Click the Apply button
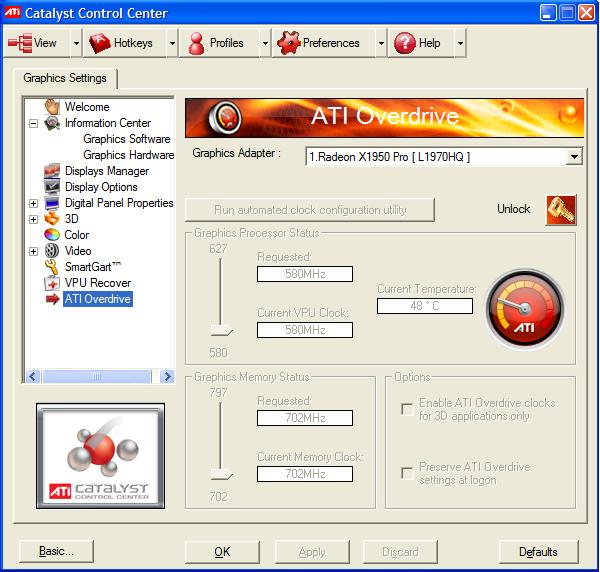 (x=312, y=551)
